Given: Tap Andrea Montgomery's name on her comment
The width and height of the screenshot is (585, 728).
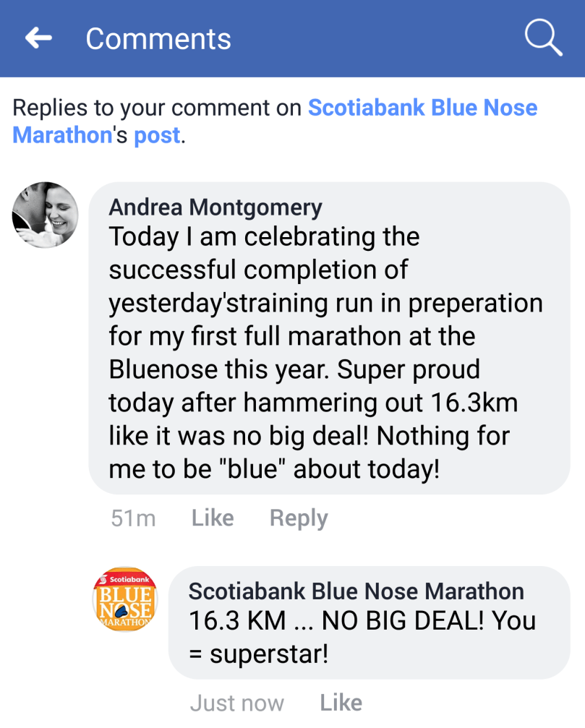Looking at the screenshot, I should [215, 207].
